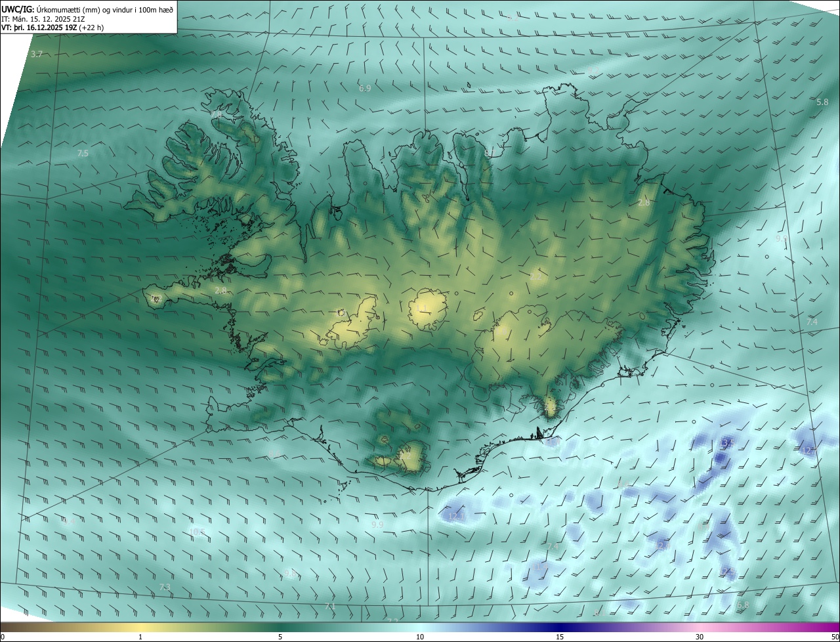Image resolution: width=840 pixels, height=642 pixels.
Task: Click the colour scale tick label '50'
Action: (834, 637)
